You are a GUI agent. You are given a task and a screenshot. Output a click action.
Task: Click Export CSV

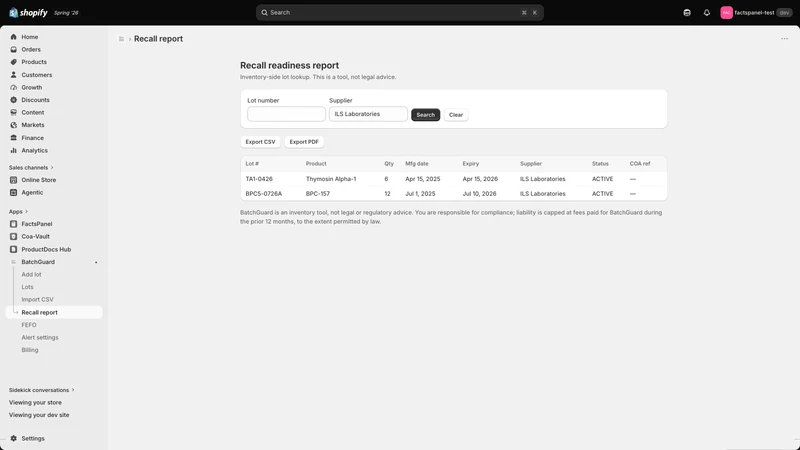pyautogui.click(x=260, y=142)
